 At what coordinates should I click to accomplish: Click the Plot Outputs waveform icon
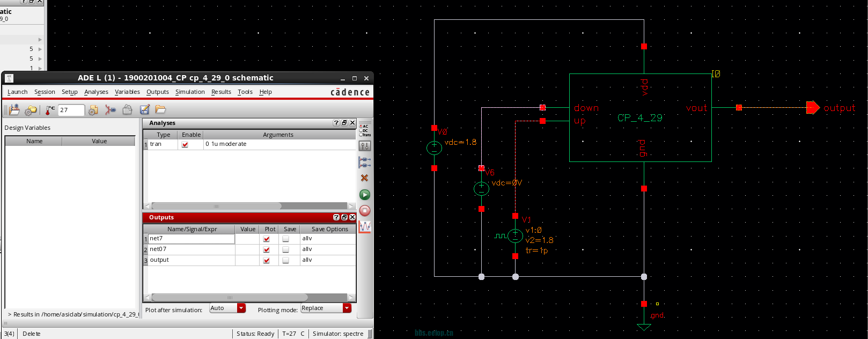(x=365, y=227)
